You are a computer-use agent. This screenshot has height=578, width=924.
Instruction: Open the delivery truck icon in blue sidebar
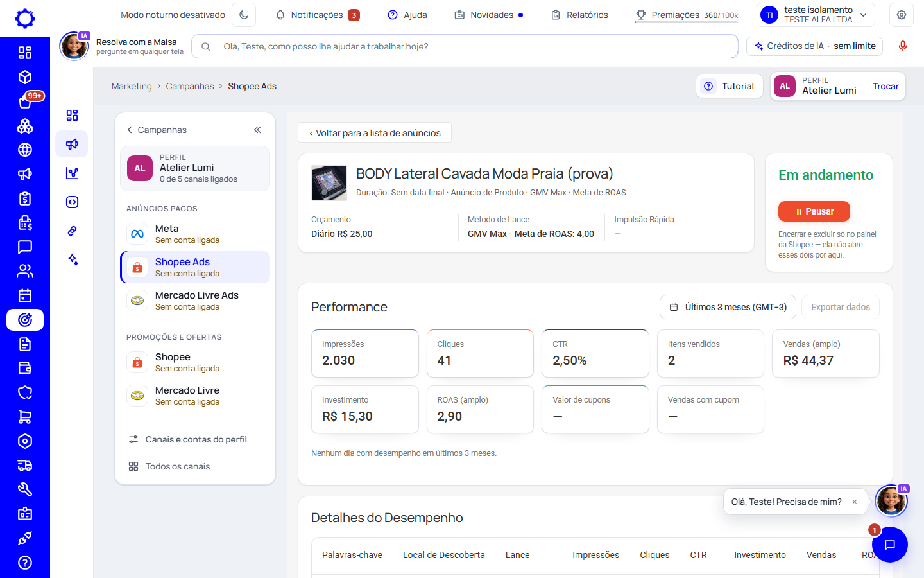25,466
